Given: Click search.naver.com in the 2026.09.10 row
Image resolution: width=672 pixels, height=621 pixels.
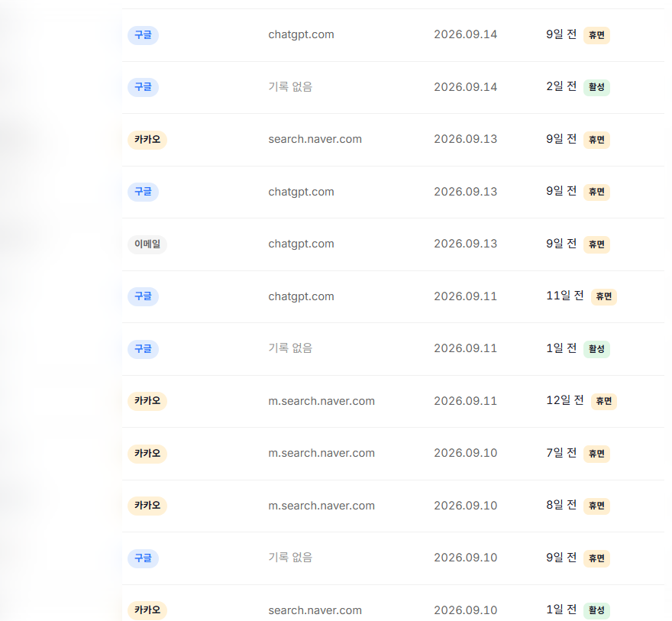Looking at the screenshot, I should (315, 610).
